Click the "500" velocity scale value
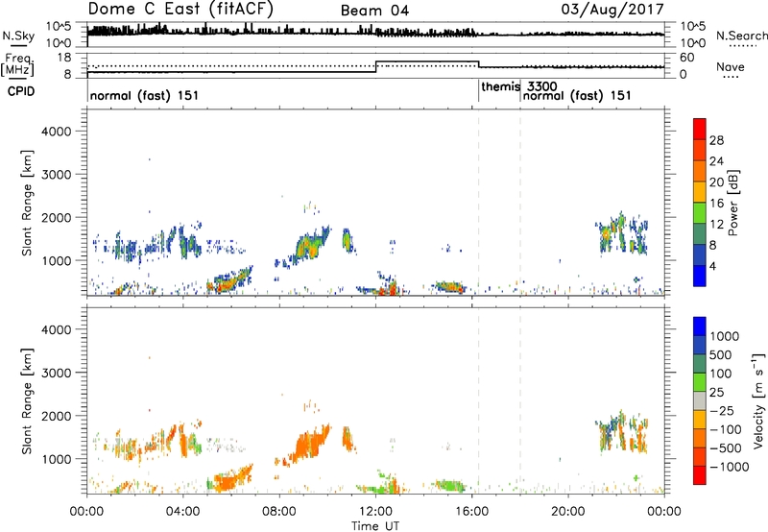This screenshot has height=532, width=768. tap(721, 355)
